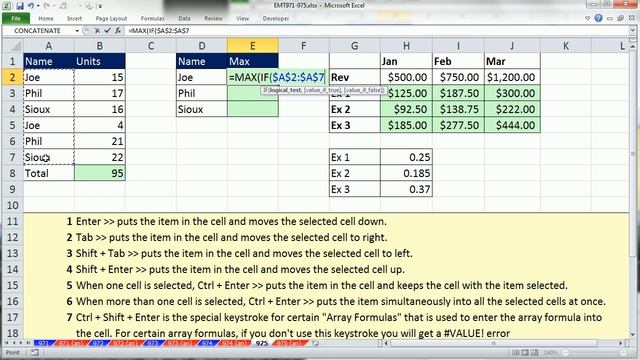Click the blue Help question mark icon

pyautogui.click(x=598, y=18)
